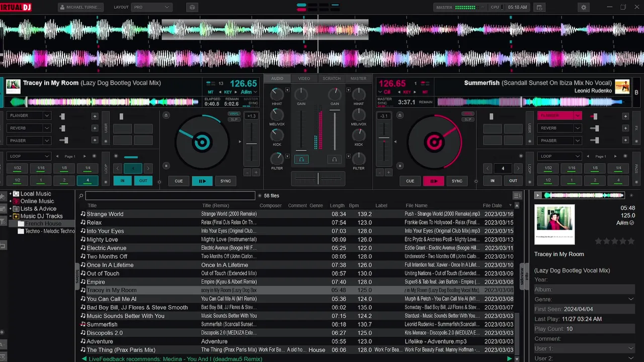Halve loop length on left deck
The height and width of the screenshot is (362, 644).
[x=118, y=168]
